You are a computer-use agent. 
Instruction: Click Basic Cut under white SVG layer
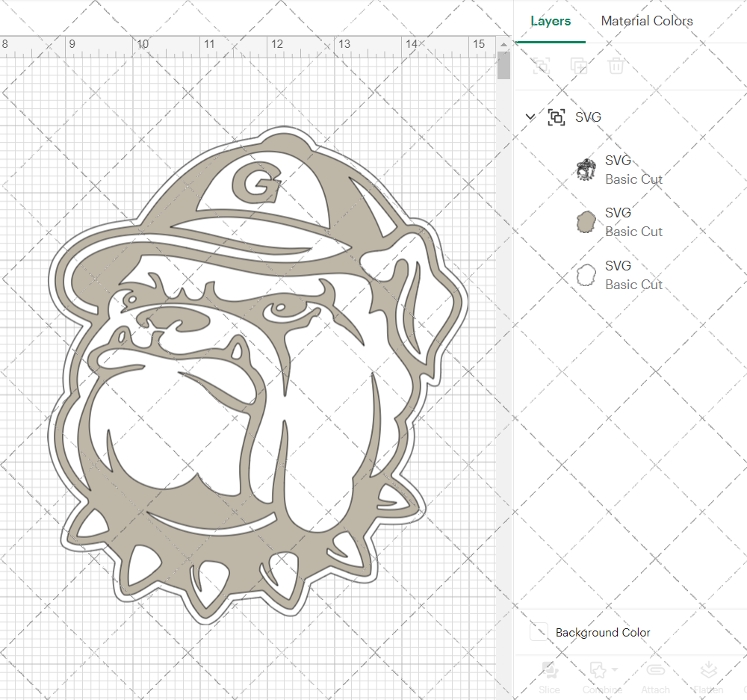tap(633, 285)
